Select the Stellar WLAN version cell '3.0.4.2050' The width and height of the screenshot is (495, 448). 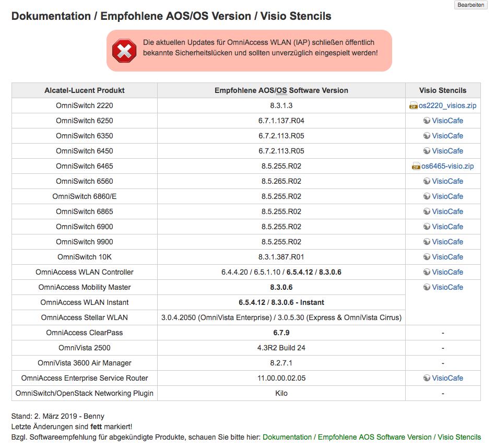pyautogui.click(x=281, y=317)
